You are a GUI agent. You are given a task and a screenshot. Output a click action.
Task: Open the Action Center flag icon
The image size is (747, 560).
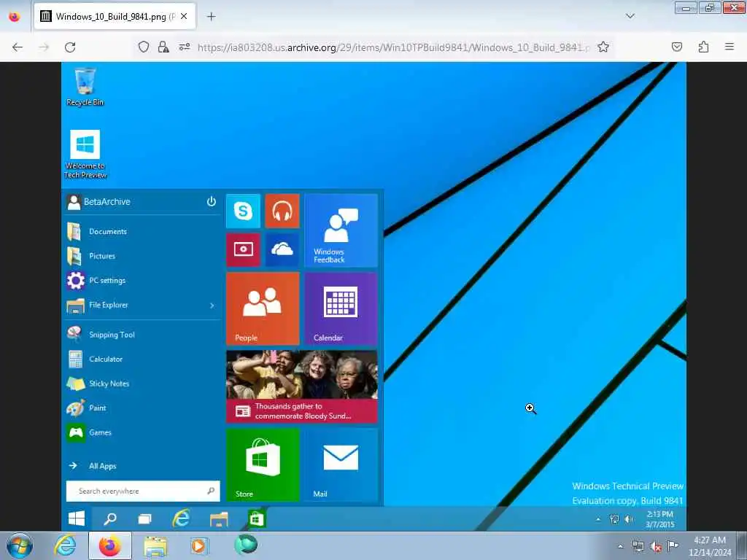tap(673, 545)
